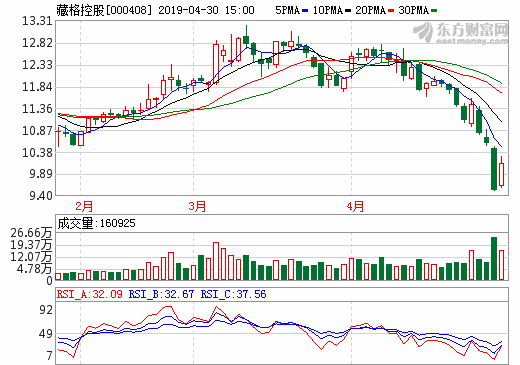The image size is (520, 365).
Task: Click the 13.31 price axis label
Action: [37, 21]
